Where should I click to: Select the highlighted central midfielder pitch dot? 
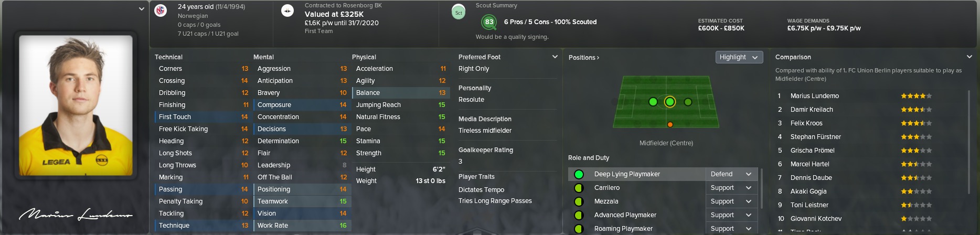[x=669, y=102]
